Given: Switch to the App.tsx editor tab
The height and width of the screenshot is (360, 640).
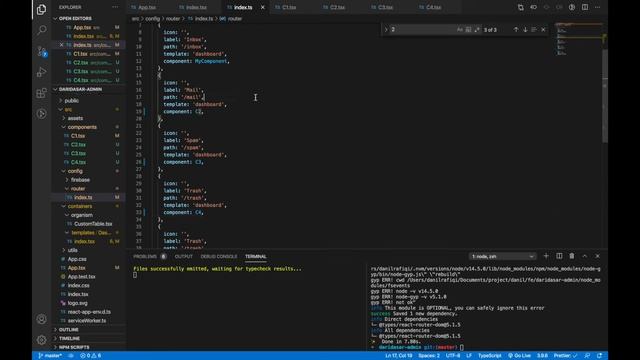Looking at the screenshot, I should tap(147, 7).
